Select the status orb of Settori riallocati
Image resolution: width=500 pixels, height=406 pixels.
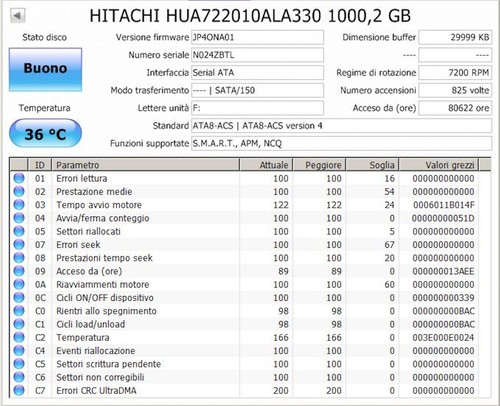coord(19,231)
